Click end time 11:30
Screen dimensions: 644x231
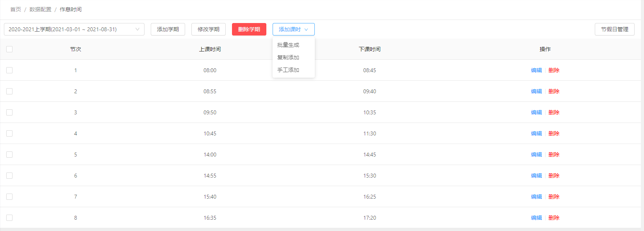[369, 133]
